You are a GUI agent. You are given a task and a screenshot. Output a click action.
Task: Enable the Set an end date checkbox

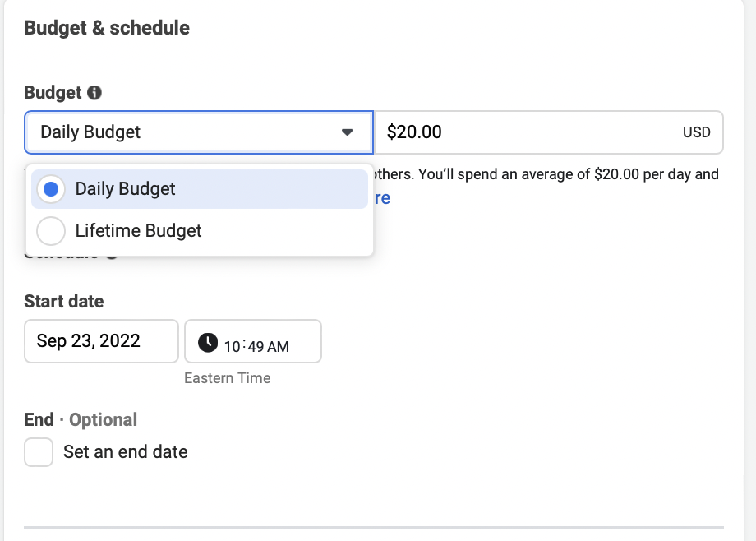tap(39, 452)
